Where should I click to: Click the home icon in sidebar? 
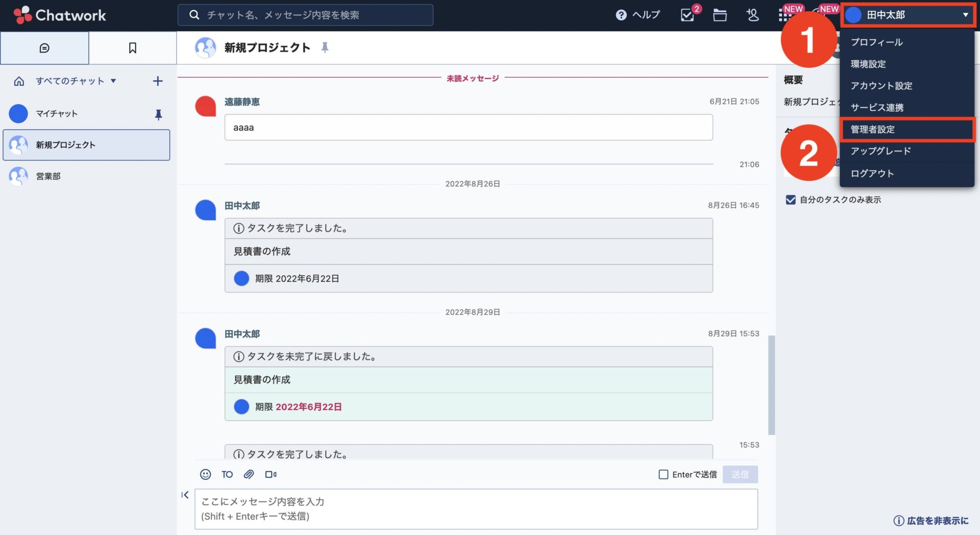click(x=19, y=81)
